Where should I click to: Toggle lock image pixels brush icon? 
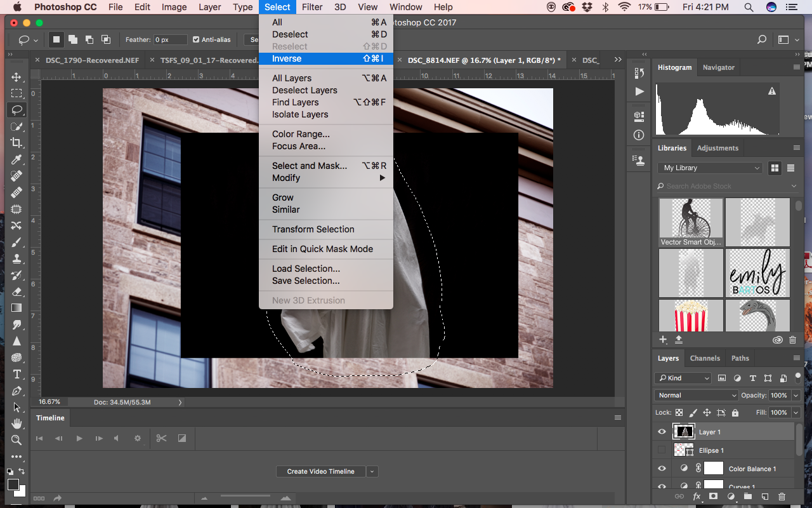coord(693,413)
